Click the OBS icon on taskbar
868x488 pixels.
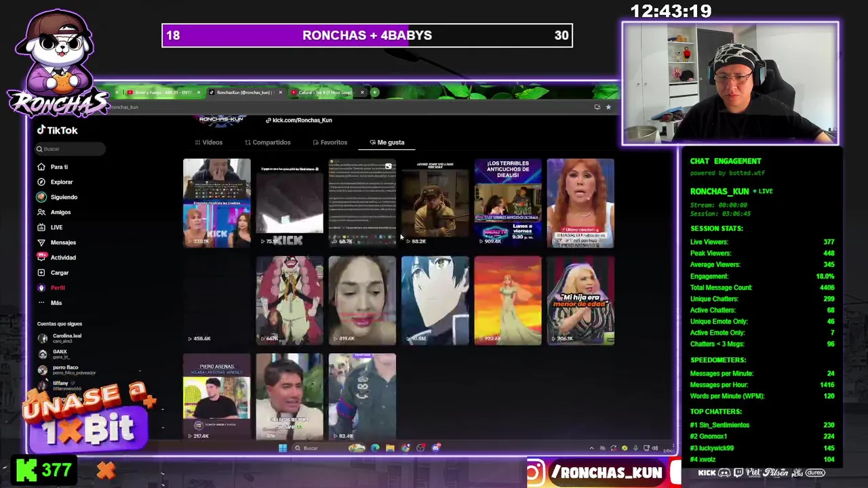point(420,448)
